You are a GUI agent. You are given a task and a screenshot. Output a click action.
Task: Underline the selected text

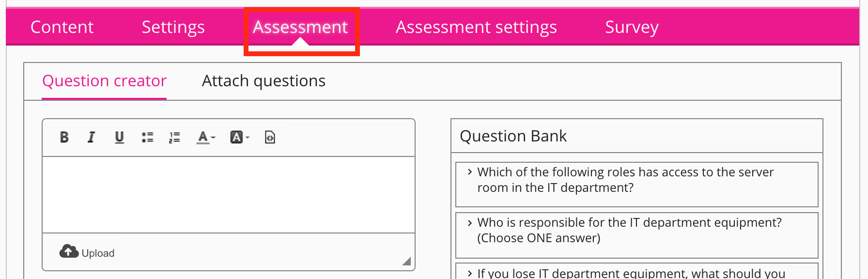(x=119, y=138)
